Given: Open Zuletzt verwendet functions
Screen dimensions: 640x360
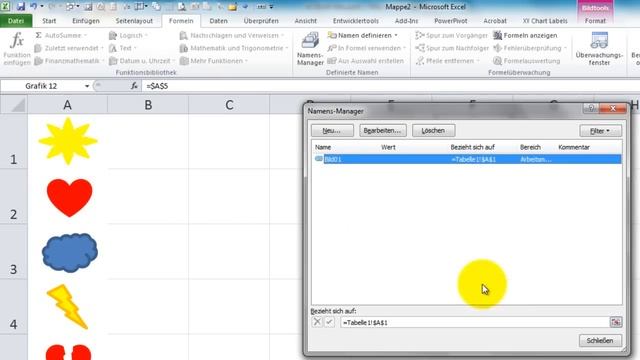Looking at the screenshot, I should click(69, 48).
